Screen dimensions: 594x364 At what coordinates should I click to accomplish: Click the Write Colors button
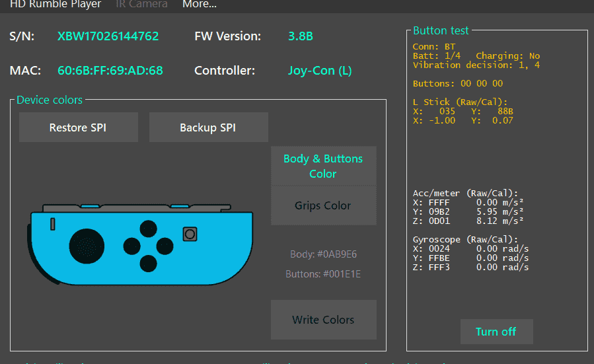pyautogui.click(x=323, y=320)
